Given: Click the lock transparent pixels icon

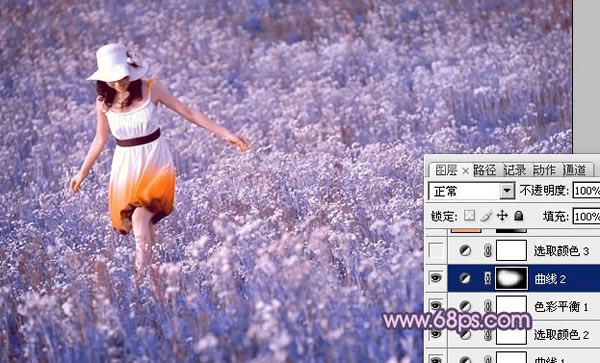Looking at the screenshot, I should pos(470,216).
